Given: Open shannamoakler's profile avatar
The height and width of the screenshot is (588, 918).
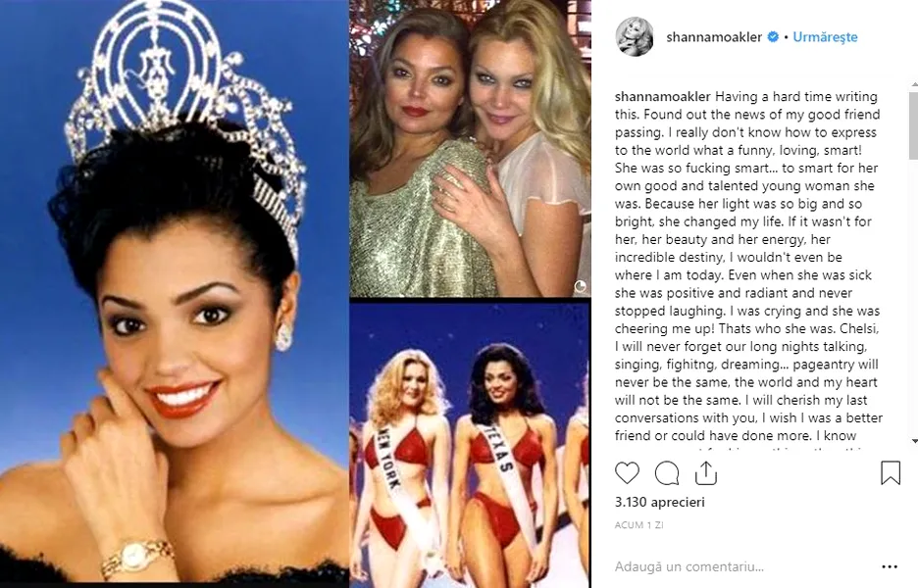Looking at the screenshot, I should pyautogui.click(x=635, y=37).
